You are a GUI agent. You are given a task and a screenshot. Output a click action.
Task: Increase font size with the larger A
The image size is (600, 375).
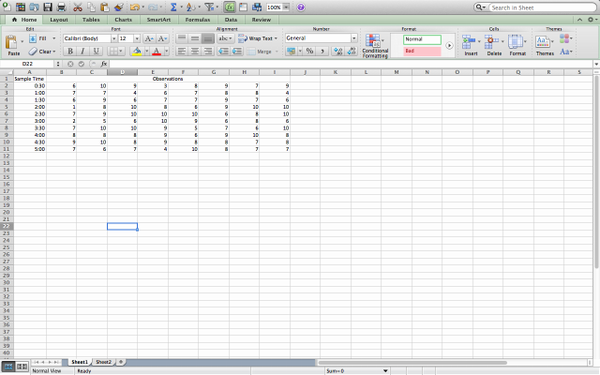tap(149, 39)
